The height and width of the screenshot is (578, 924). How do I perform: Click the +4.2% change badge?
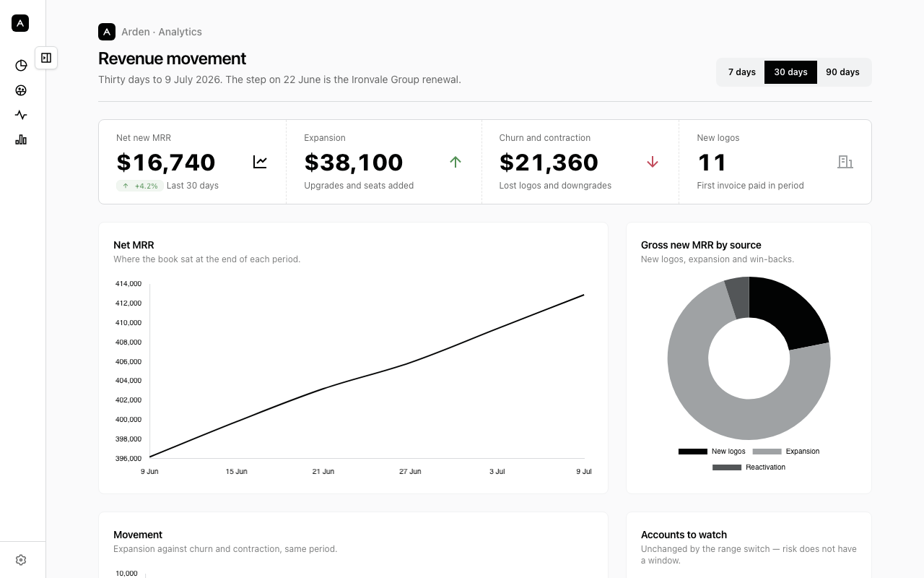140,186
